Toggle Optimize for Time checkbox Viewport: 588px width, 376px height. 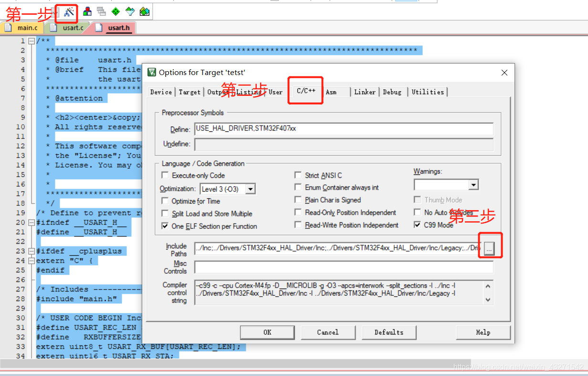pyautogui.click(x=165, y=201)
